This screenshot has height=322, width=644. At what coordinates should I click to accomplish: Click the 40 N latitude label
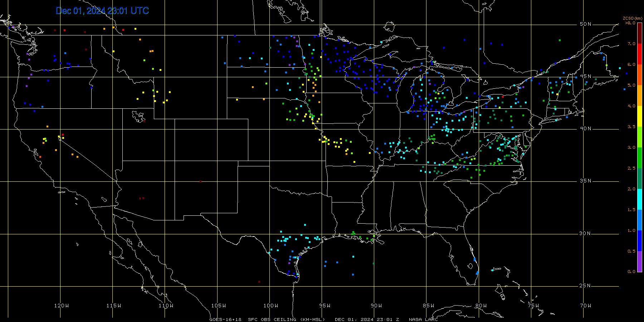(585, 129)
